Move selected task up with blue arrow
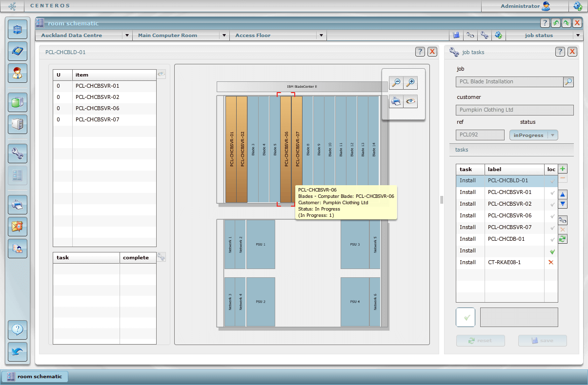This screenshot has width=588, height=385. click(x=563, y=194)
